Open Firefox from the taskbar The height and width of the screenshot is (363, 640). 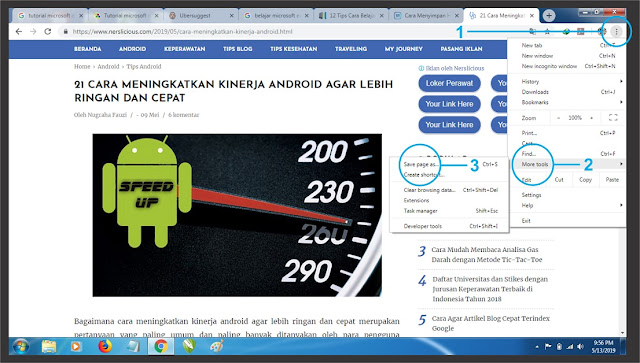[x=105, y=347]
